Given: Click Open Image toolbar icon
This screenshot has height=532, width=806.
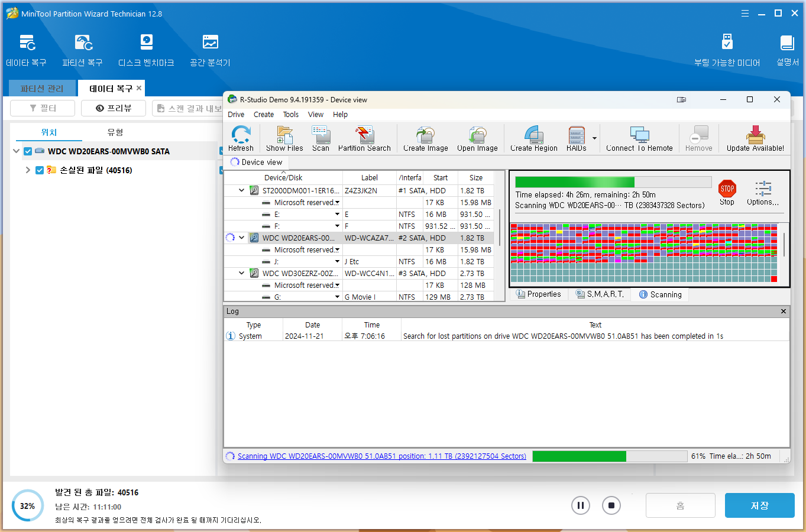Looking at the screenshot, I should (x=477, y=139).
